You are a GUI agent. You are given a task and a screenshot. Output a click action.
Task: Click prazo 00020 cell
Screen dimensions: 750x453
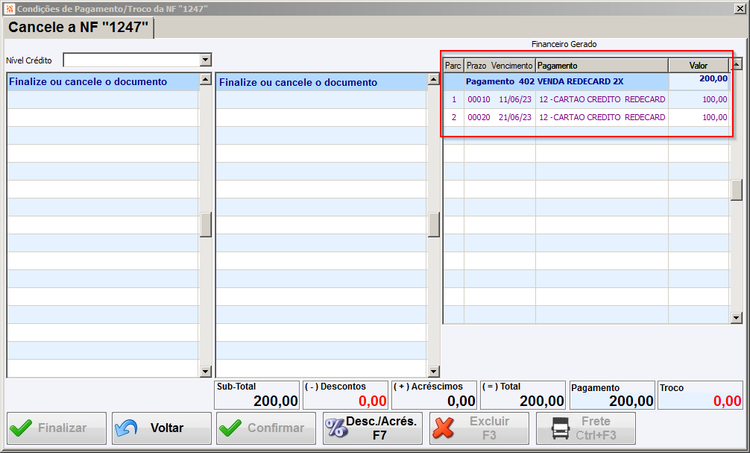coord(479,117)
